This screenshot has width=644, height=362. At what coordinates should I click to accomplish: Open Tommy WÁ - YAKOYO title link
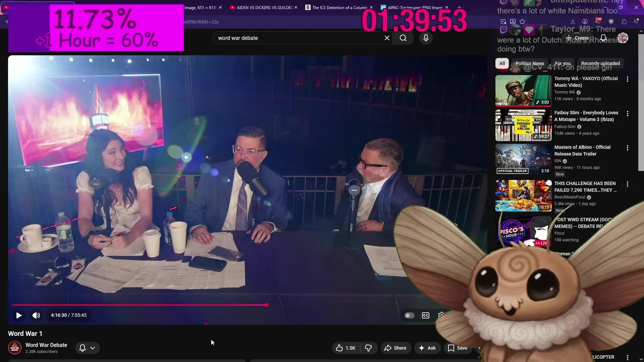[586, 82]
